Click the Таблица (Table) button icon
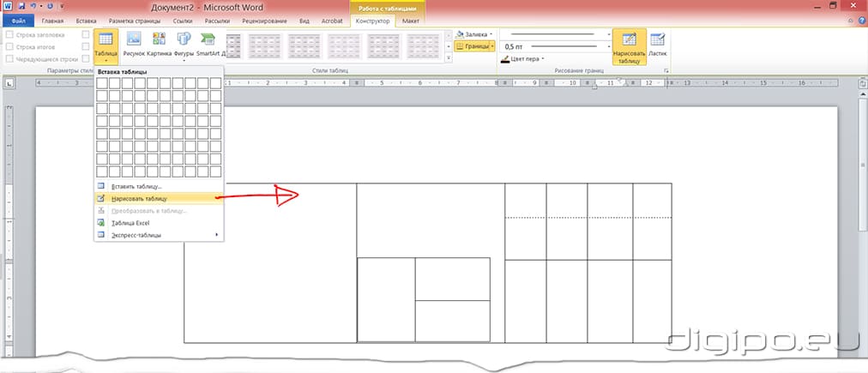 (x=105, y=40)
